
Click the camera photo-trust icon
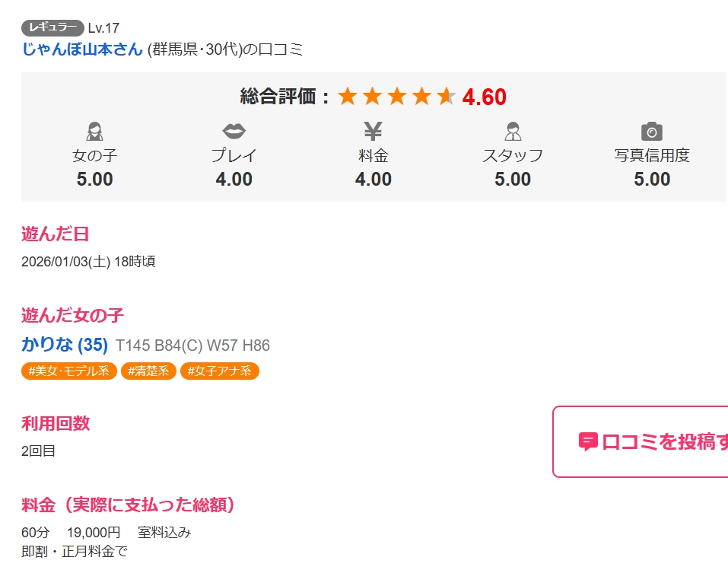click(652, 132)
